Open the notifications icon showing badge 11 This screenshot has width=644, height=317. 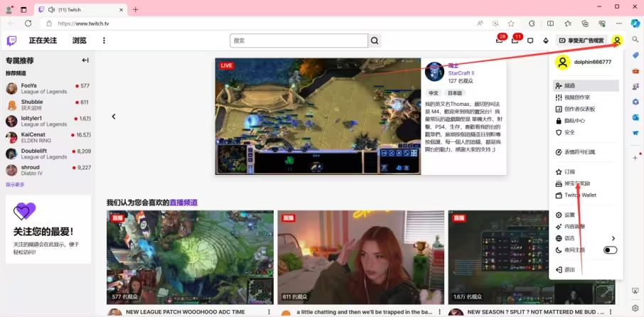[515, 41]
